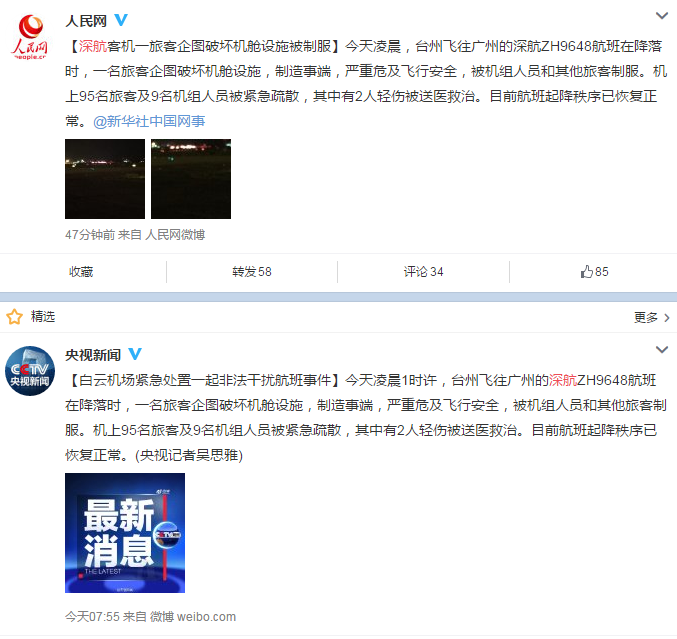677x639 pixels.
Task: Click the star icon beside 精选
Action: click(15, 316)
